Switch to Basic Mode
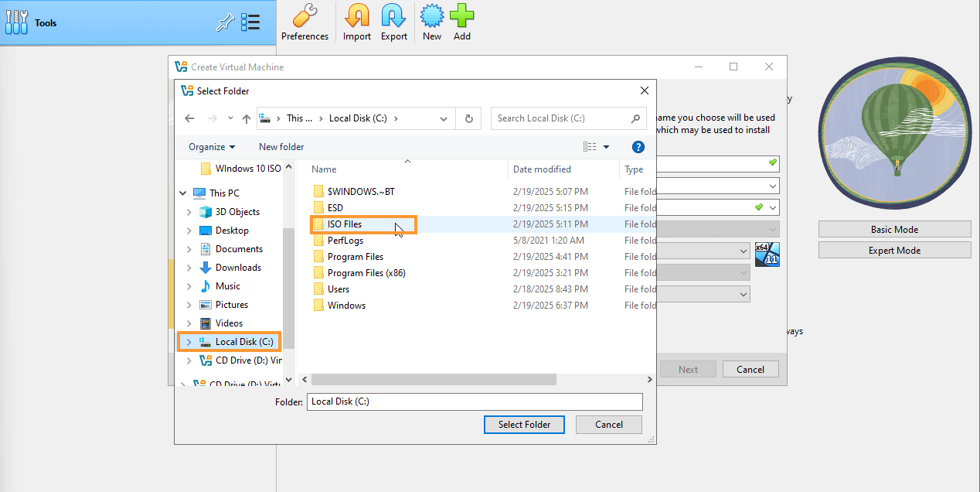Screen dimensions: 980x492 click(894, 230)
